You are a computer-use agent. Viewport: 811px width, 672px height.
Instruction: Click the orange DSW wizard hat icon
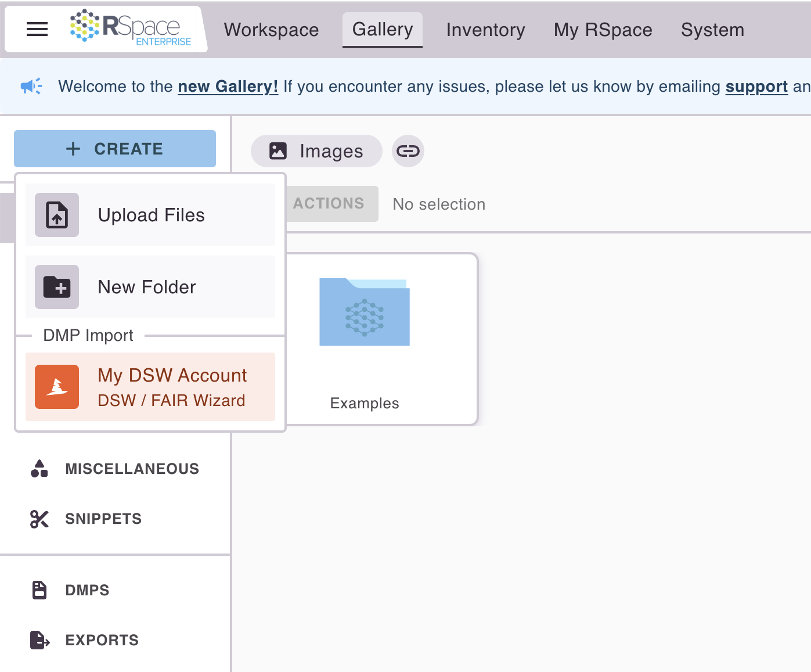pyautogui.click(x=56, y=386)
